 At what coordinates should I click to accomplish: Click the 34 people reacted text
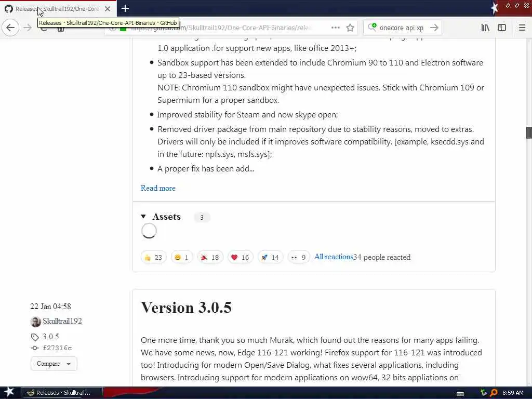[x=382, y=257]
